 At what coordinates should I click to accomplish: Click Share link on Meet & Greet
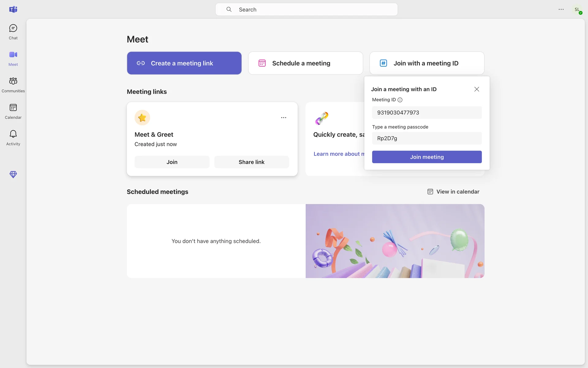tap(251, 162)
